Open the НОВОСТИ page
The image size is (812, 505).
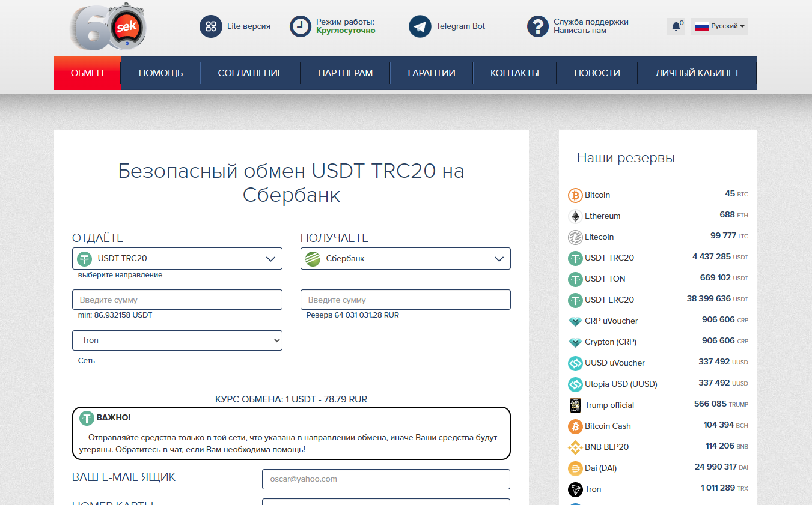[x=597, y=73]
